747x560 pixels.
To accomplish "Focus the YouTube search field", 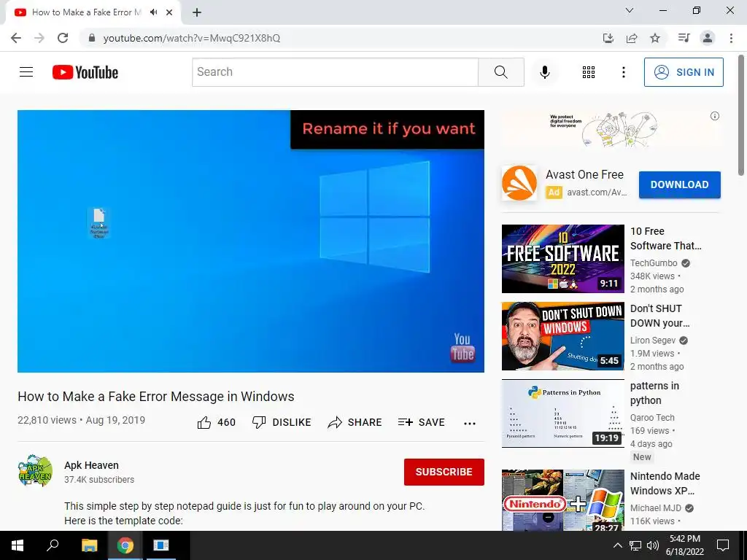I will (335, 72).
